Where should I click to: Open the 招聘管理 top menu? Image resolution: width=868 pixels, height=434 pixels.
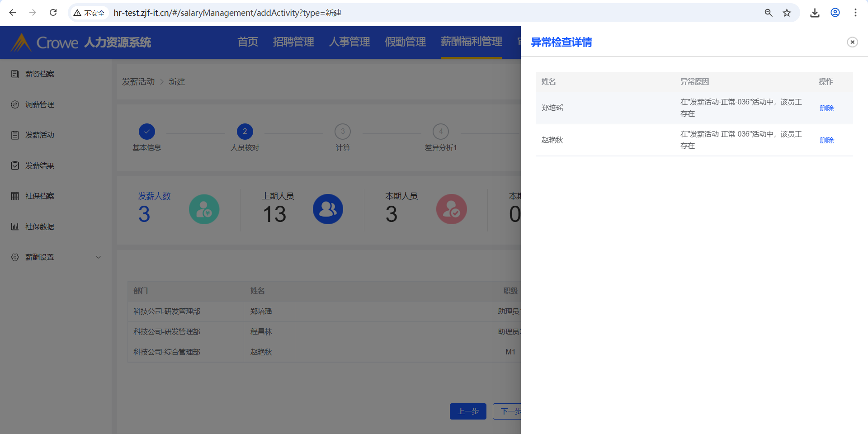pyautogui.click(x=293, y=42)
